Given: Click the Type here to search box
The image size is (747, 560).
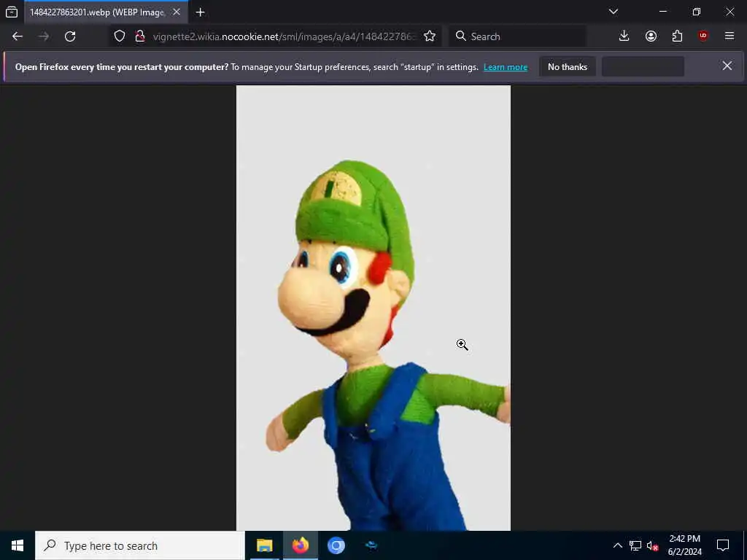Looking at the screenshot, I should click(x=140, y=545).
